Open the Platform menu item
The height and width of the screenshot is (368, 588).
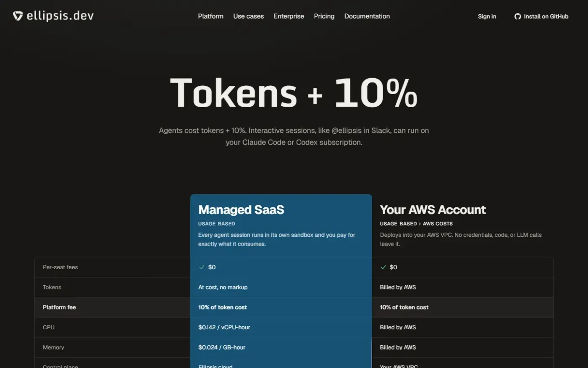[x=211, y=16]
